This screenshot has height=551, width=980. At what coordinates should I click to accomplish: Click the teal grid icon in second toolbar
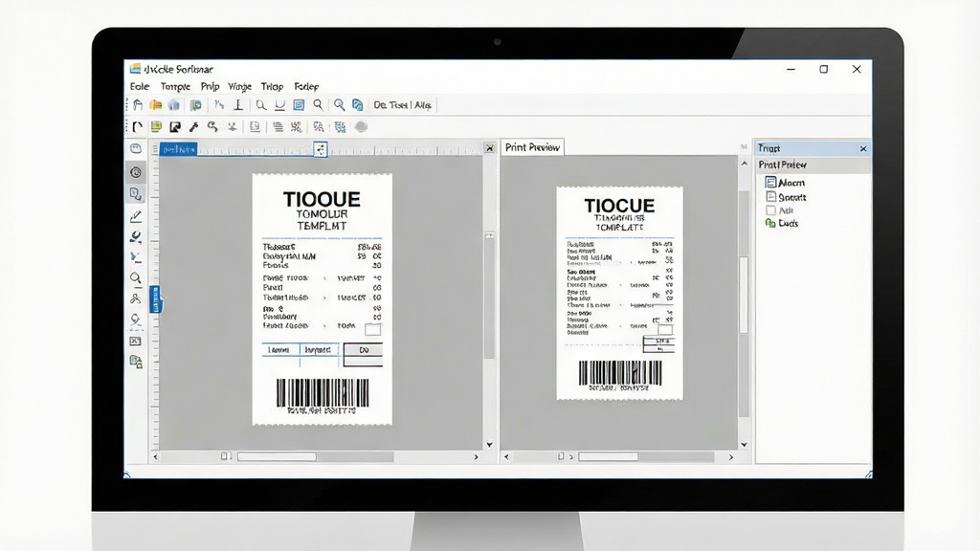pyautogui.click(x=340, y=127)
